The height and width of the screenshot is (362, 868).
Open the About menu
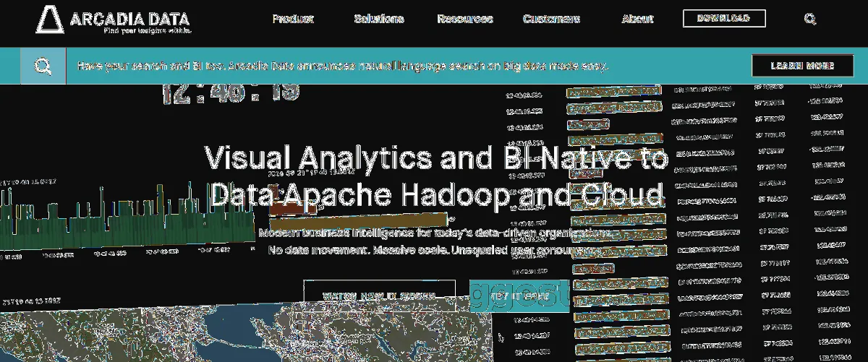(637, 19)
